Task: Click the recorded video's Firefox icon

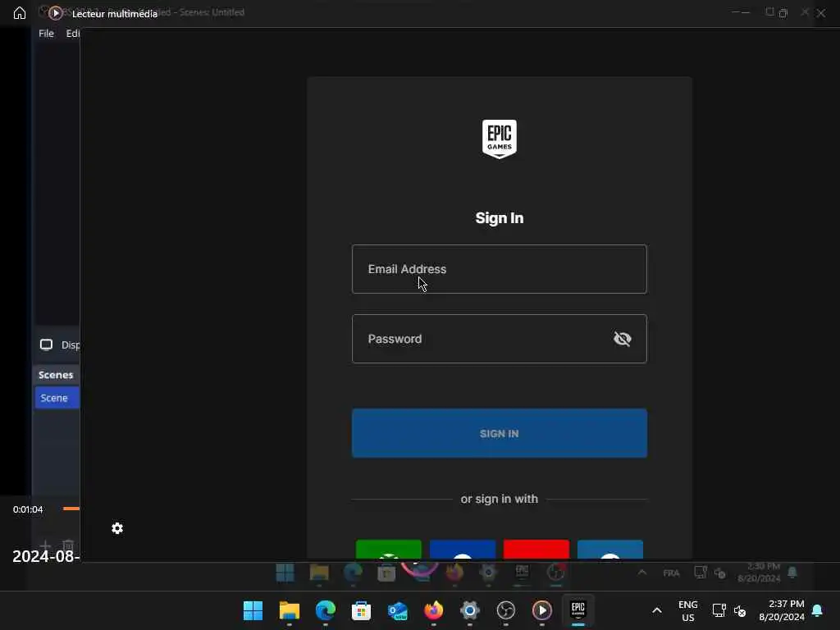Action: (454, 573)
